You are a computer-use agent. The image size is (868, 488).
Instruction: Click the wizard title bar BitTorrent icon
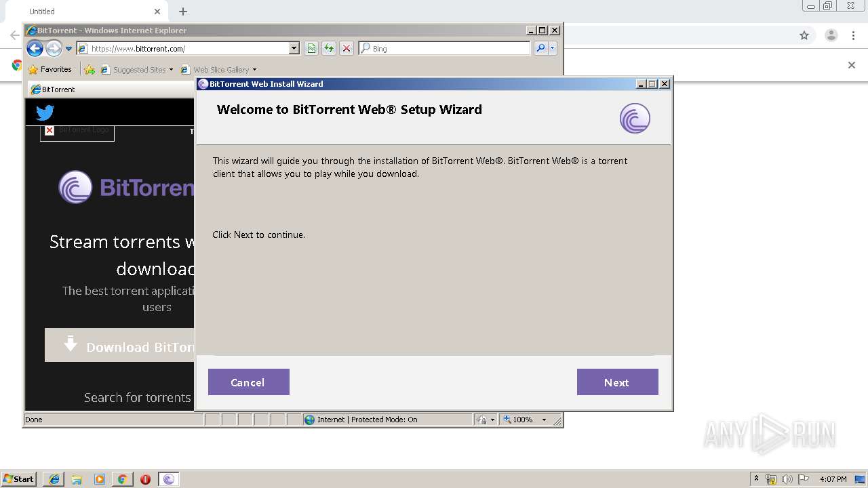(203, 84)
